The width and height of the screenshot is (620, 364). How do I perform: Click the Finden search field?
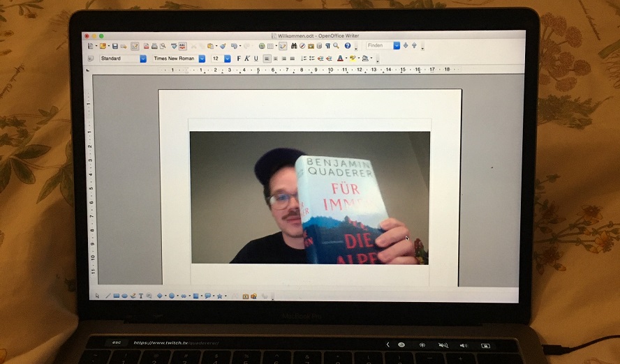tap(378, 45)
